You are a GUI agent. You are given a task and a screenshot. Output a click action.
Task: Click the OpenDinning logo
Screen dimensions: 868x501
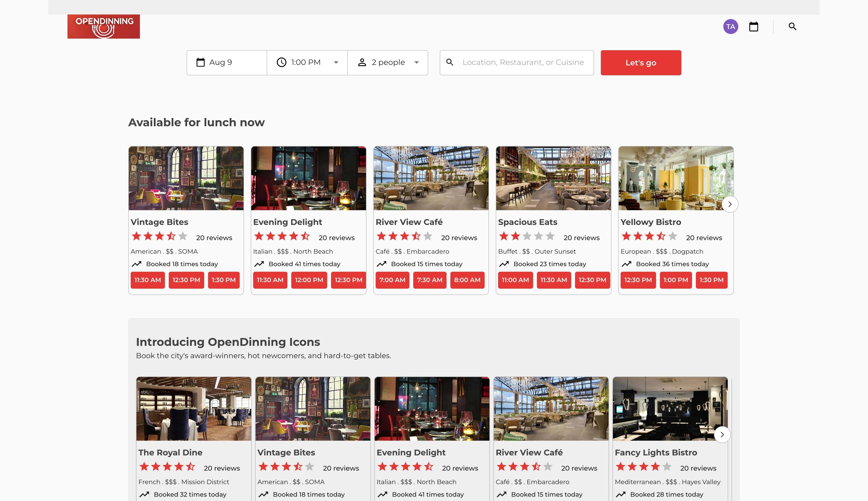pos(103,27)
